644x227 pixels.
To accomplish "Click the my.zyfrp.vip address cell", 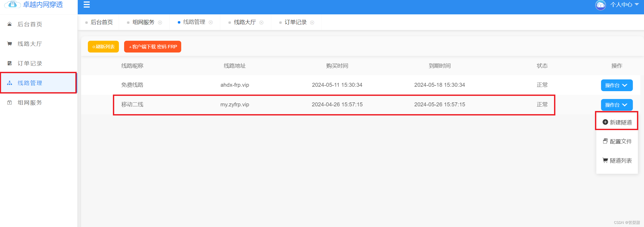I will [x=235, y=104].
